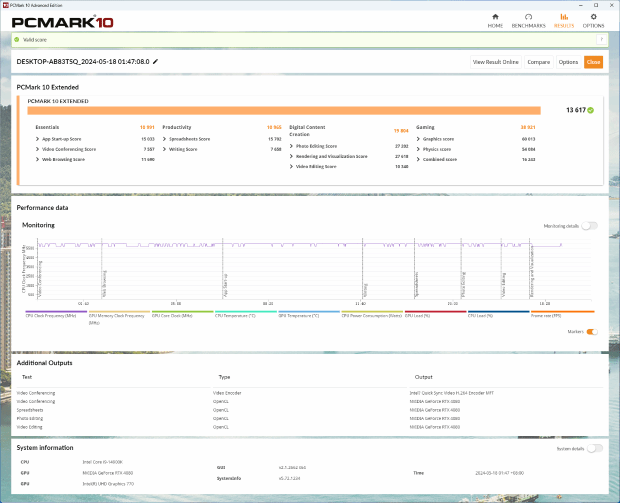The width and height of the screenshot is (620, 503).
Task: Click the pencil icon to rename result
Action: (155, 61)
